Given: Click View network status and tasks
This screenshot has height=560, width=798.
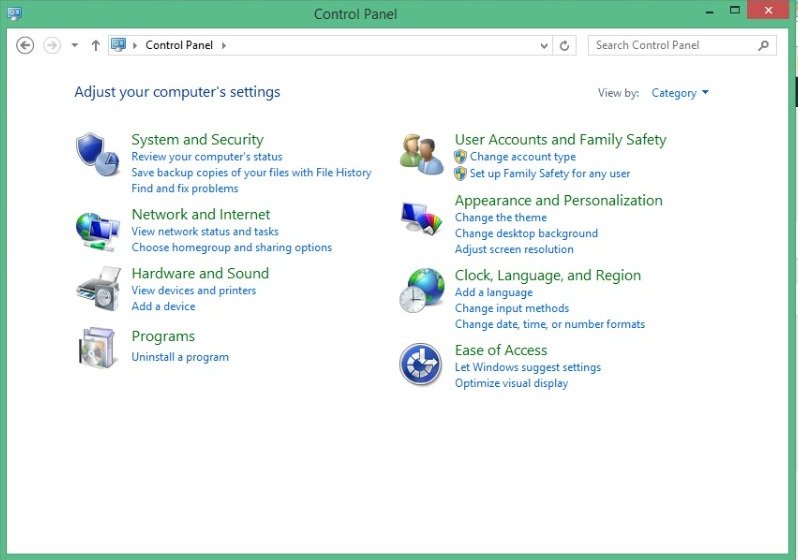Looking at the screenshot, I should (x=205, y=232).
